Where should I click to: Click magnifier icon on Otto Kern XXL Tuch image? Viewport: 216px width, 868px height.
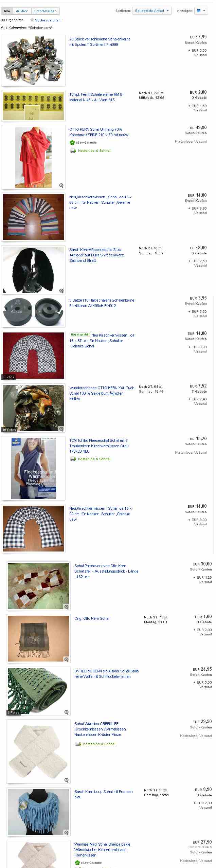click(61, 429)
